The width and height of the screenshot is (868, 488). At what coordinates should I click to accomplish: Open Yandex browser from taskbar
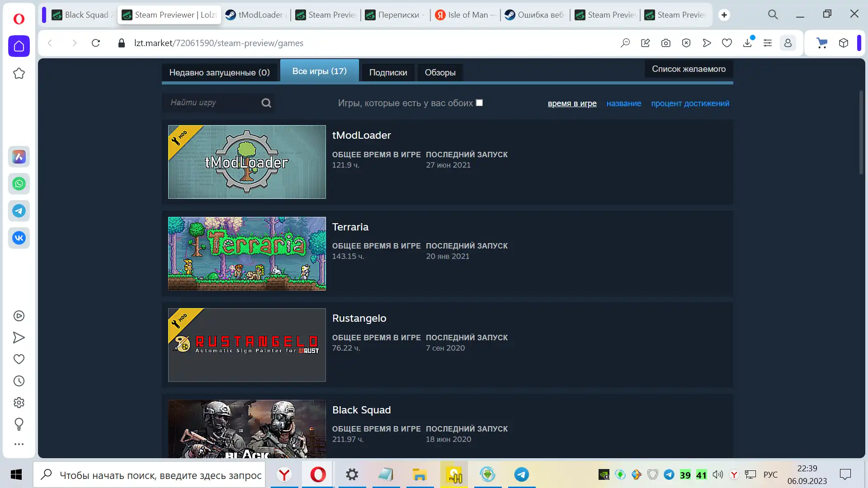284,474
